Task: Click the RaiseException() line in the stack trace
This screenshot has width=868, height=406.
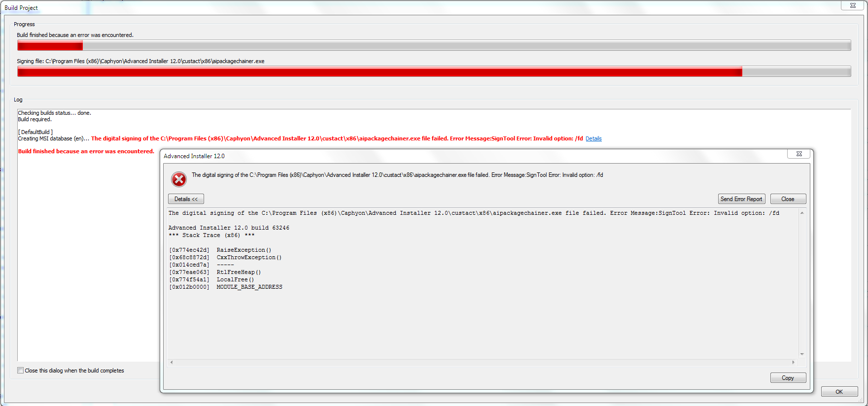Action: [243, 250]
